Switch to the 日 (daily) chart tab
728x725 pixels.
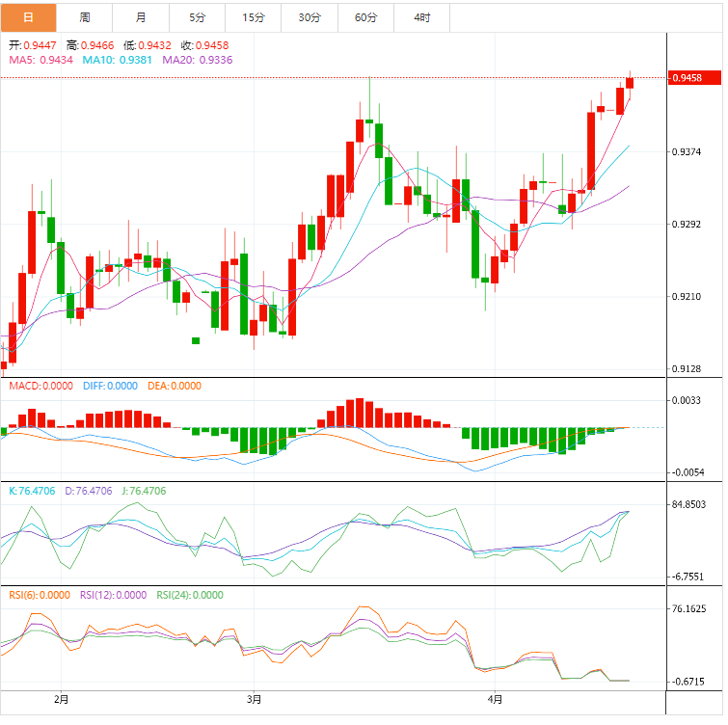28,17
